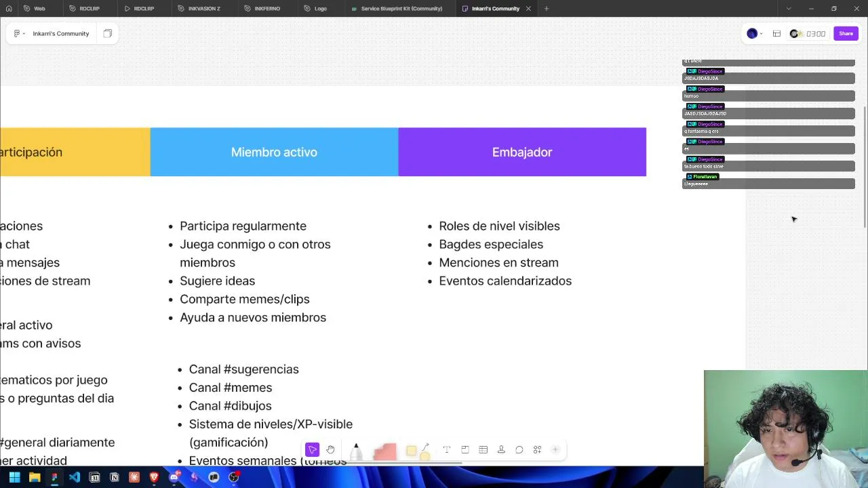
Task: Open the board layout view icon
Action: tap(776, 33)
